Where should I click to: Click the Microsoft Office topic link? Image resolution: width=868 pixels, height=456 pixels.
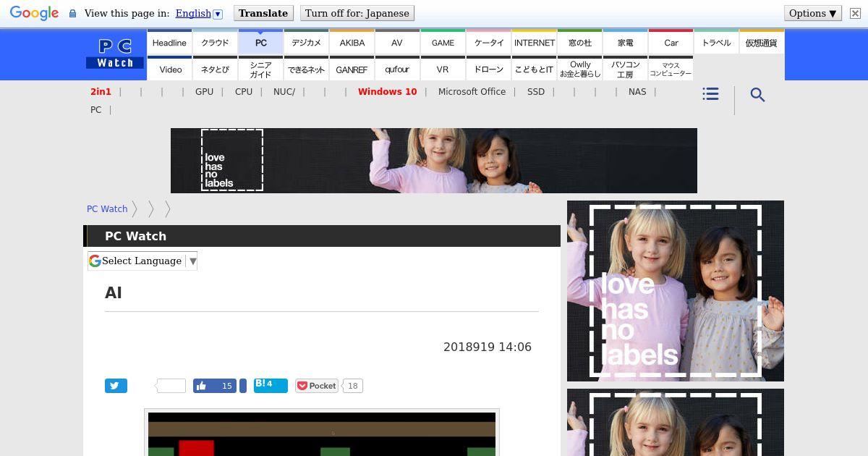point(472,92)
